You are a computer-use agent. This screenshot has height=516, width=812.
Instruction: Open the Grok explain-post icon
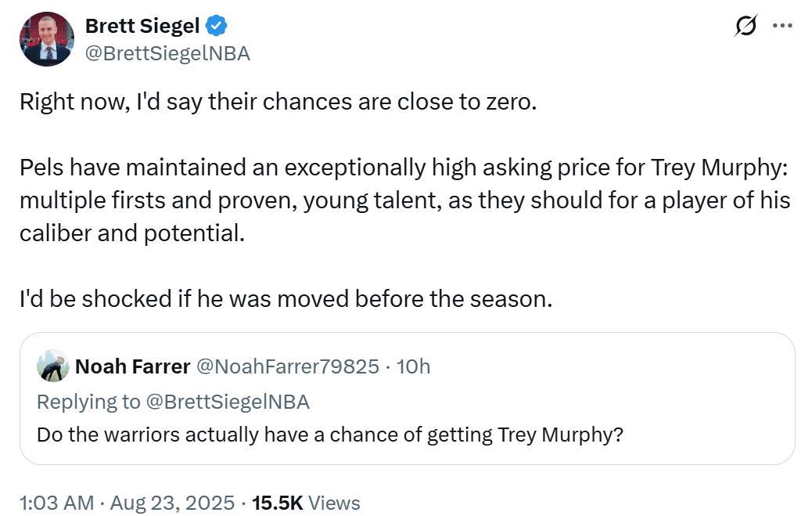pyautogui.click(x=746, y=26)
